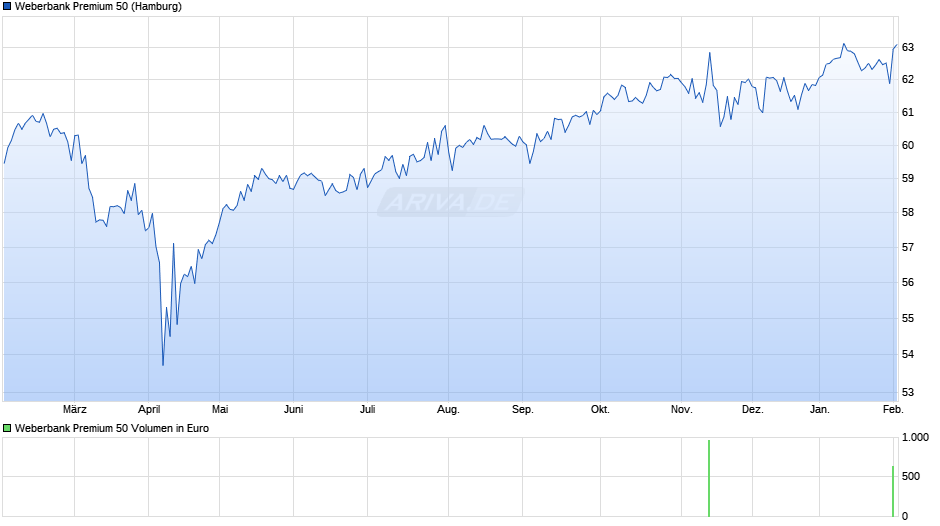The height and width of the screenshot is (526, 940).
Task: Click the 'April' month axis label
Action: [x=149, y=409]
